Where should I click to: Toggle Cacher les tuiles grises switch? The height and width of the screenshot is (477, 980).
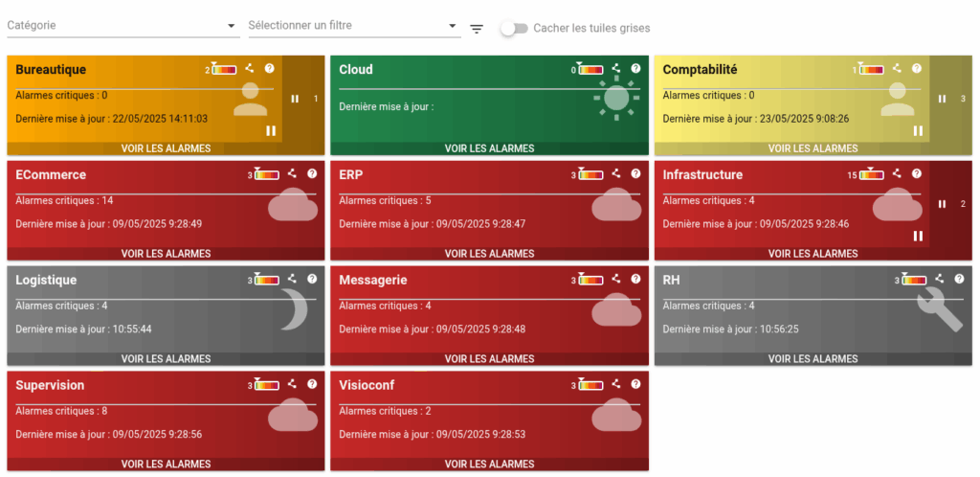point(514,28)
